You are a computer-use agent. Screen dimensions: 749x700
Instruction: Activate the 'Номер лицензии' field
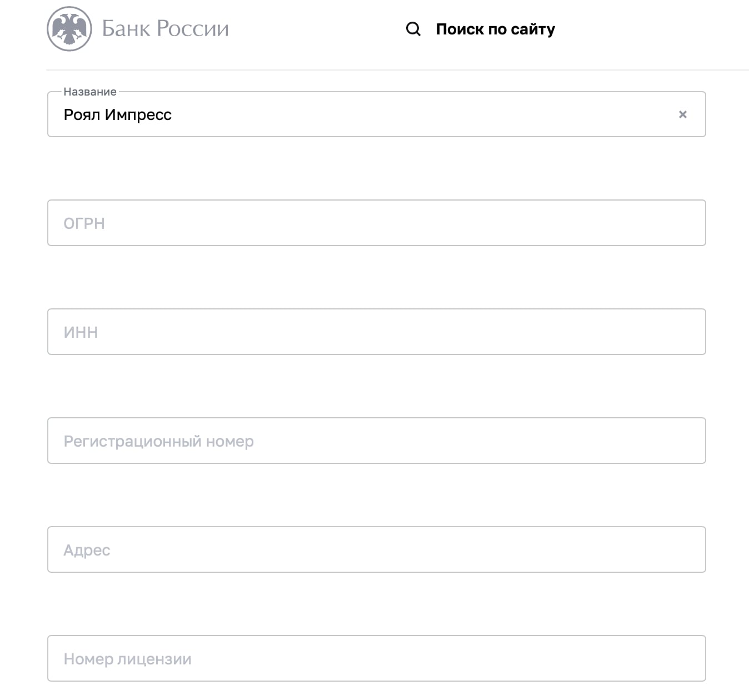pyautogui.click(x=377, y=658)
